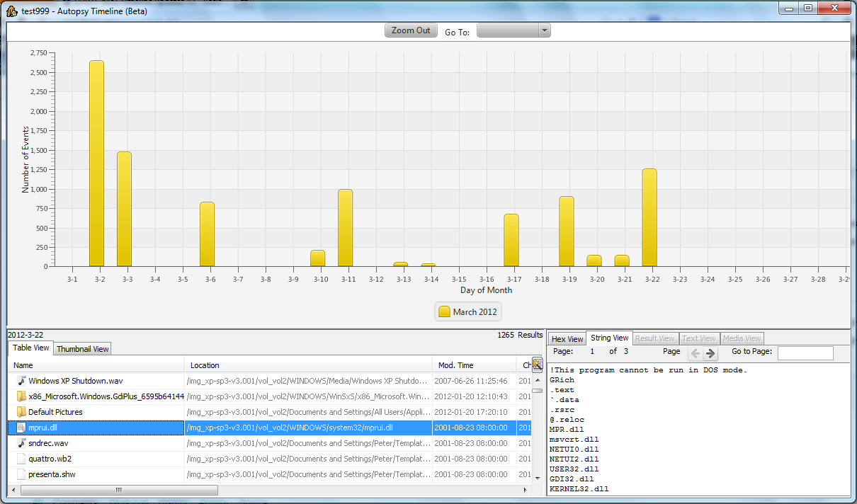Select the 3-20 bar in the chart
Screen dimensions: 857x504
(x=594, y=260)
